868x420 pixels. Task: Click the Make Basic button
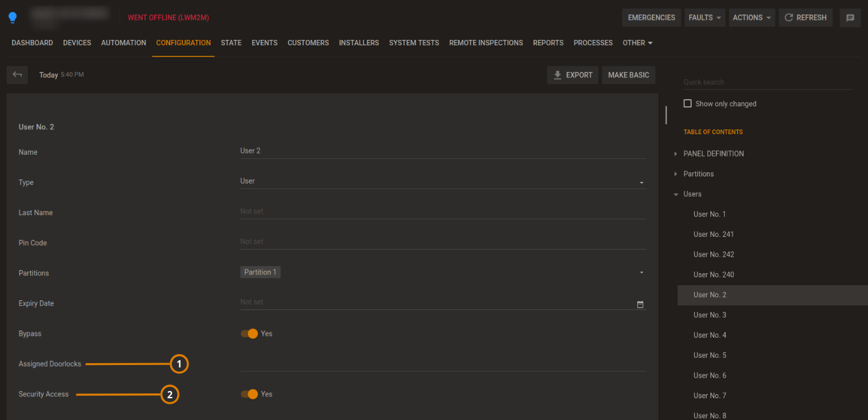628,75
